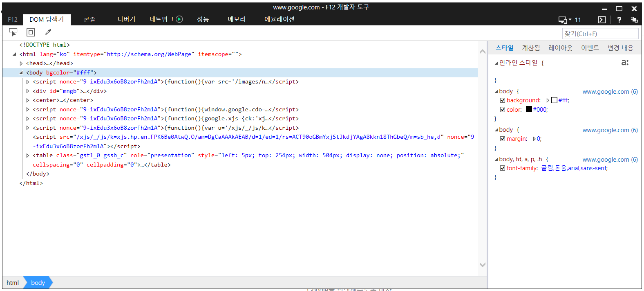Open the 디버거 tab

click(x=126, y=20)
